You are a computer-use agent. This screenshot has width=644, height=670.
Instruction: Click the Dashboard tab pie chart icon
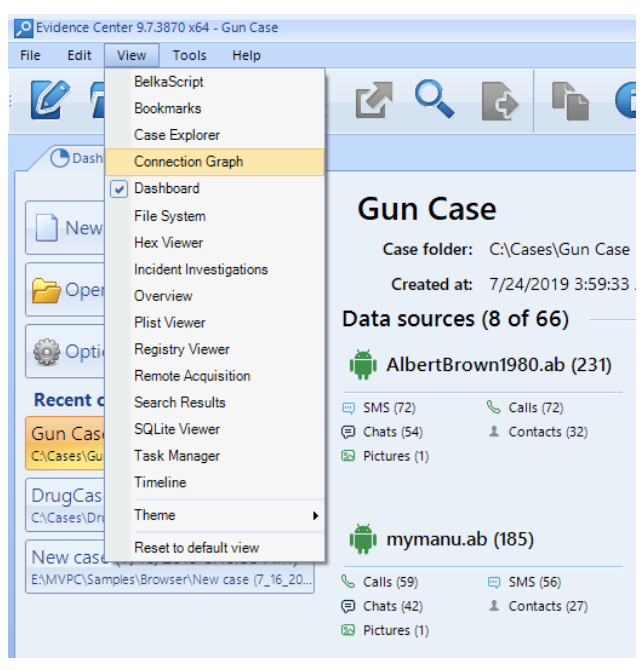point(59,158)
